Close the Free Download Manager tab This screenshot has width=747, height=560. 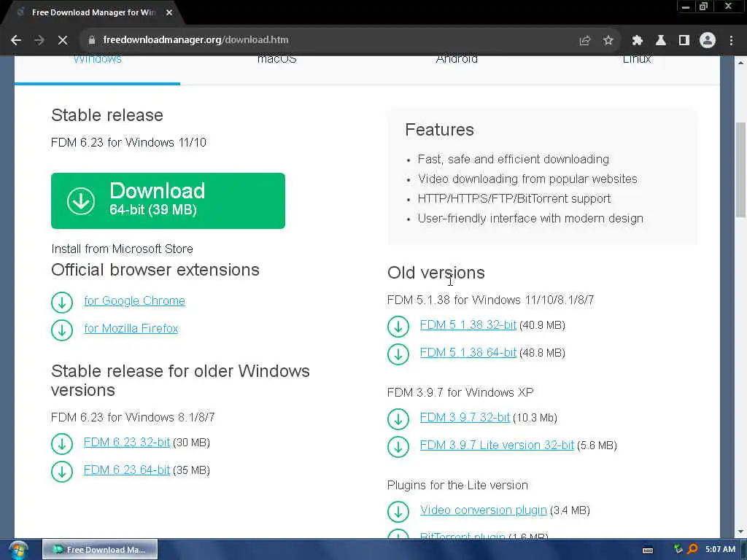coord(169,12)
